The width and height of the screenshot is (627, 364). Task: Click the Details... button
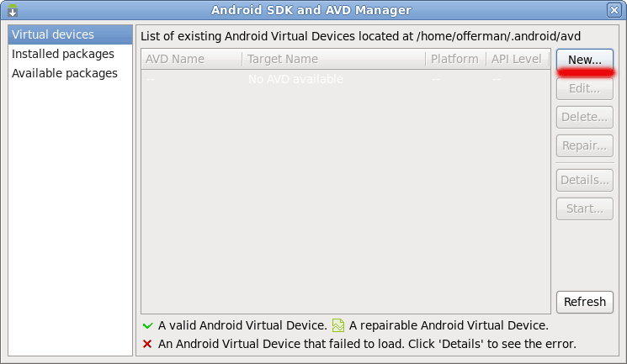point(585,180)
